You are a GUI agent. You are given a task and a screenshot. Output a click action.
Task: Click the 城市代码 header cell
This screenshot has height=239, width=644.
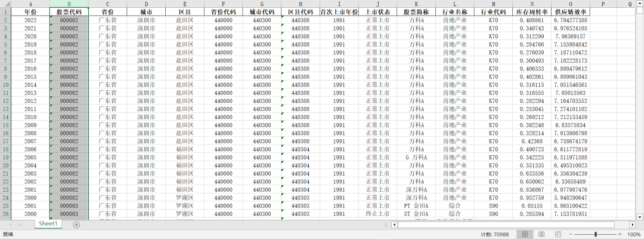coord(262,12)
